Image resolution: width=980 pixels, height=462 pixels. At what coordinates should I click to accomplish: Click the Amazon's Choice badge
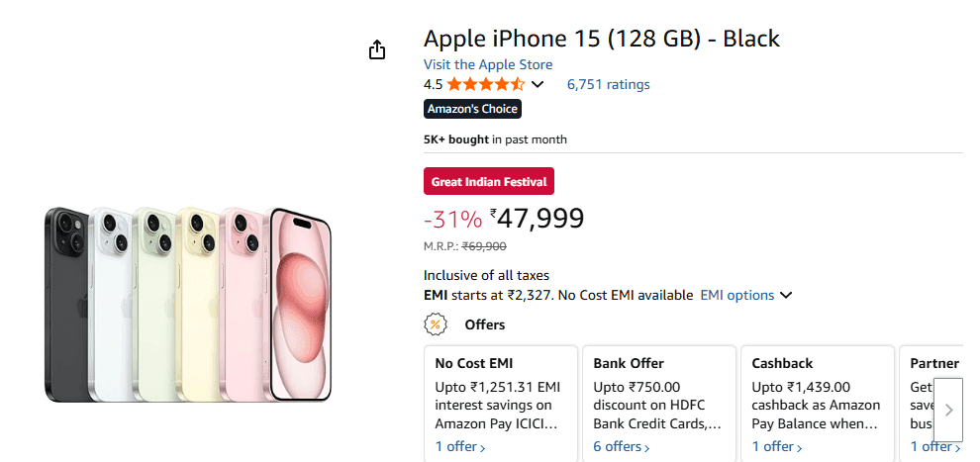[x=472, y=109]
